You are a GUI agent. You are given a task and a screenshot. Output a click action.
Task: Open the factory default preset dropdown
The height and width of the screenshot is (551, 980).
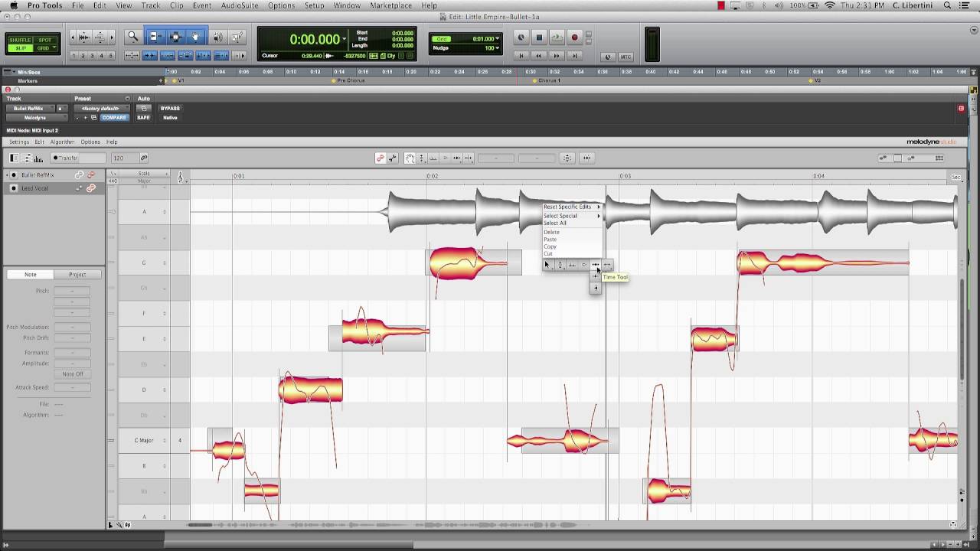click(102, 108)
